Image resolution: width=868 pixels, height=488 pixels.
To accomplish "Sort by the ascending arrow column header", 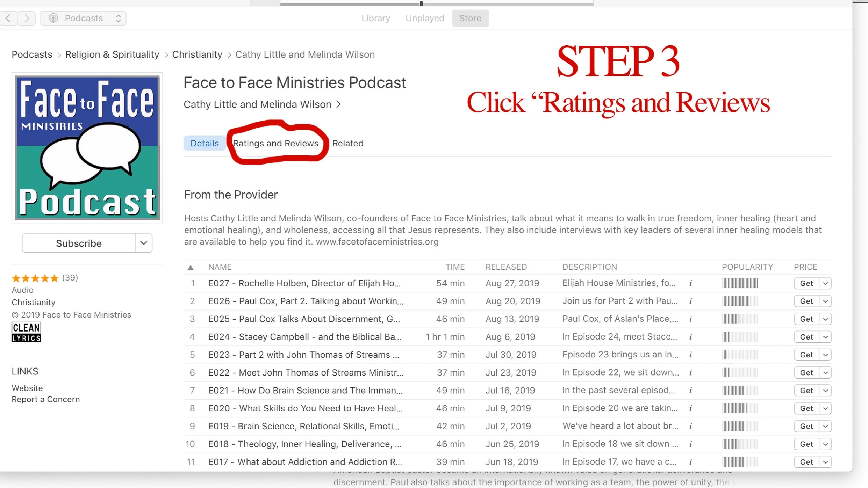I will (x=191, y=267).
